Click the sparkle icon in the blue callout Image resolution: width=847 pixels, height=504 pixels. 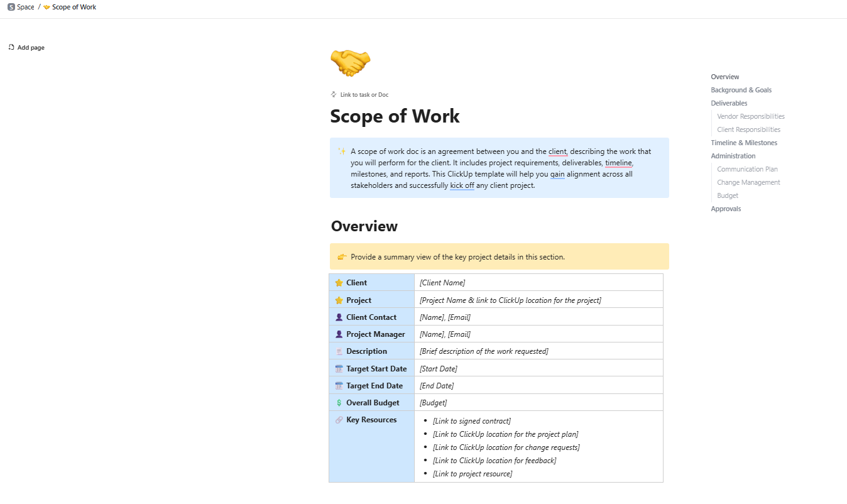tap(341, 151)
